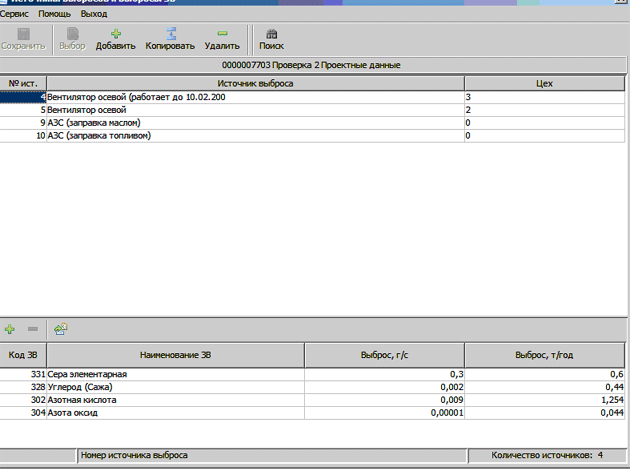Click the Выброс, г/с column header
Screen dimensions: 630x471
384,355
